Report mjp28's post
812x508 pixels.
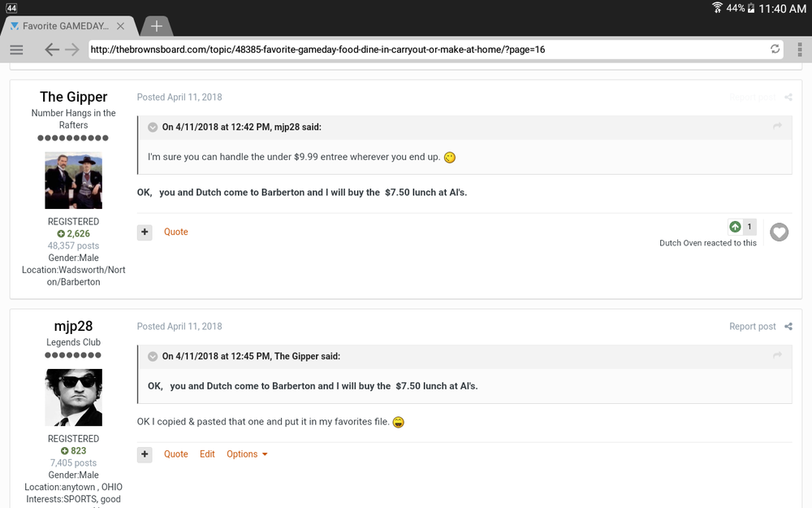coord(753,327)
